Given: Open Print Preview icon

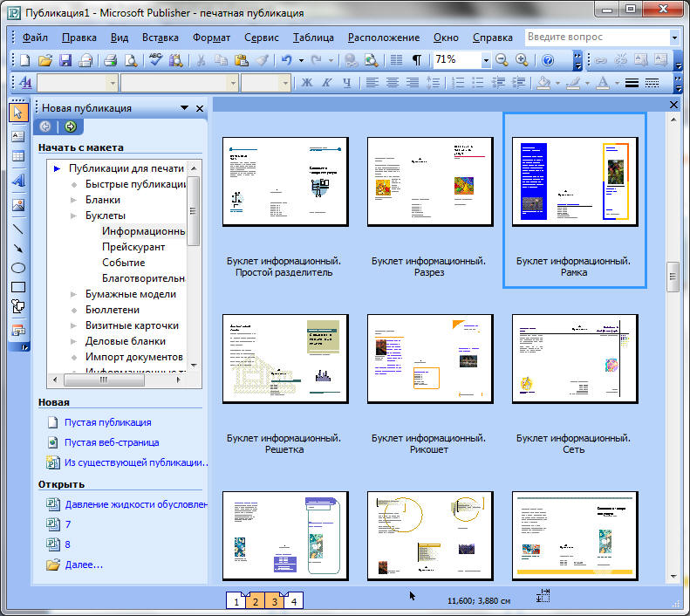Looking at the screenshot, I should [131, 60].
